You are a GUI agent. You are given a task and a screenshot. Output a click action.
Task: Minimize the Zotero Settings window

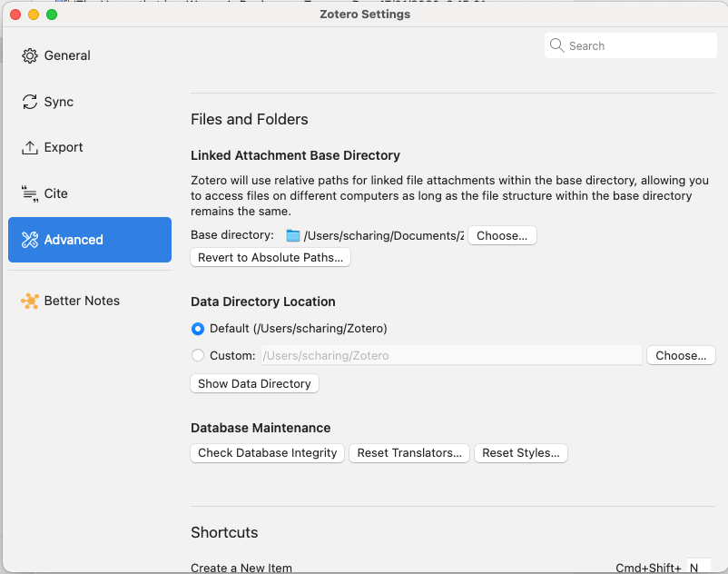pyautogui.click(x=34, y=15)
